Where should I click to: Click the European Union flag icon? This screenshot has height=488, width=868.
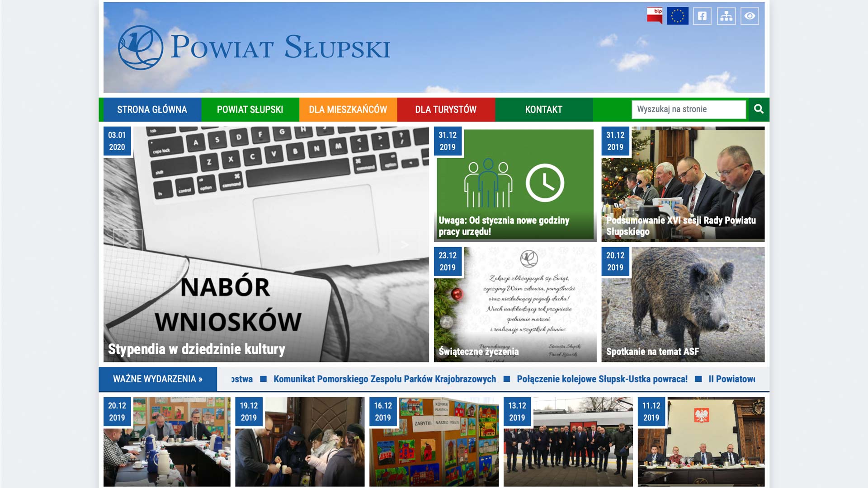pyautogui.click(x=677, y=16)
